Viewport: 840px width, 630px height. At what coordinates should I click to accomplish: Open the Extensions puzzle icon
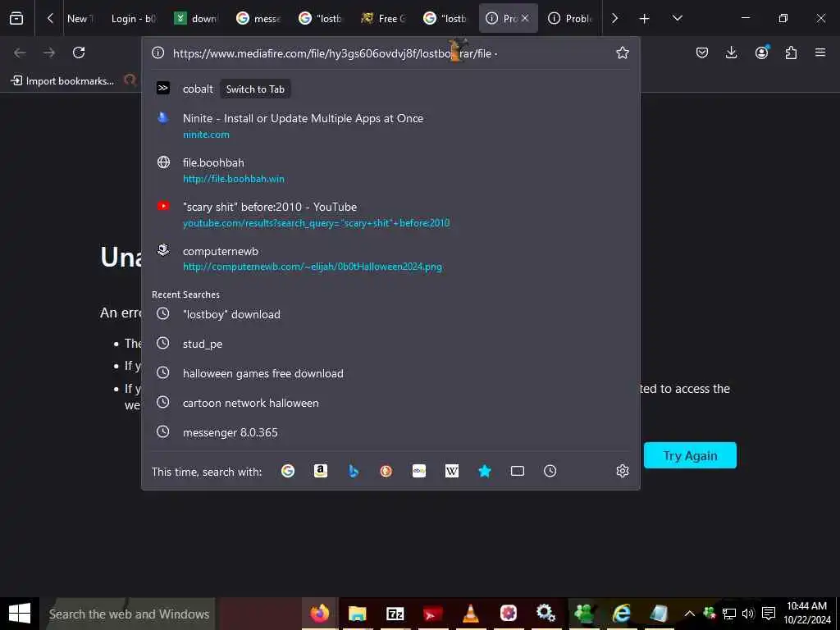click(791, 52)
